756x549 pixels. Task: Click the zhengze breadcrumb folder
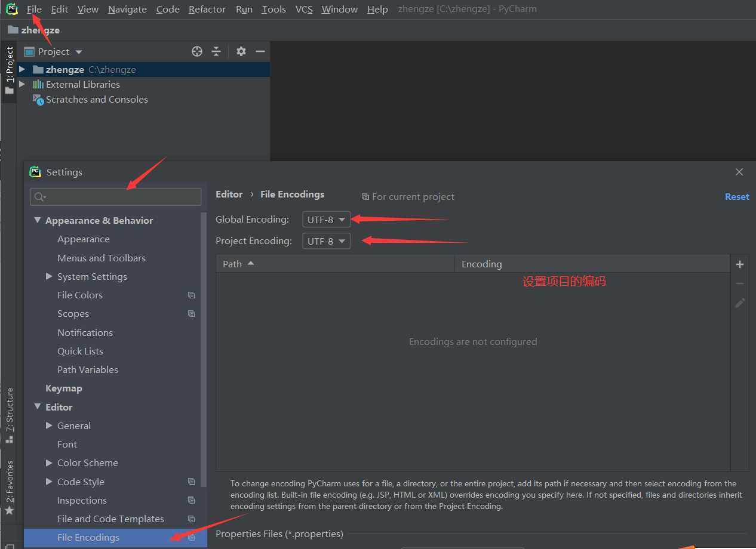point(33,30)
